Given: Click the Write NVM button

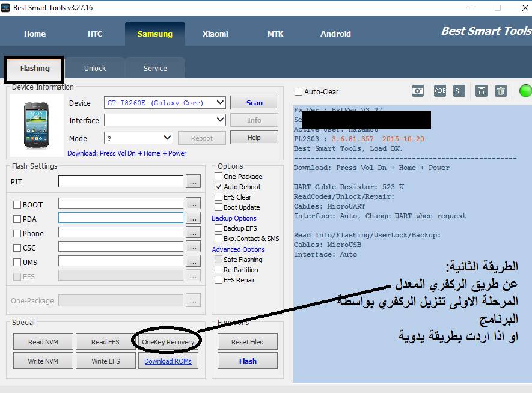Looking at the screenshot, I should point(43,361).
